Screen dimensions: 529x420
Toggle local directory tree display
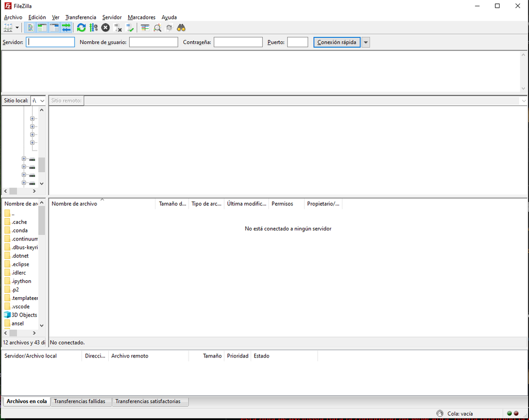coord(42,28)
